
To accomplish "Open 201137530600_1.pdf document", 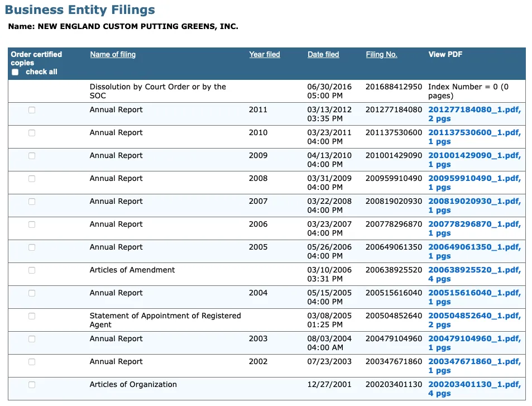I will coord(474,132).
